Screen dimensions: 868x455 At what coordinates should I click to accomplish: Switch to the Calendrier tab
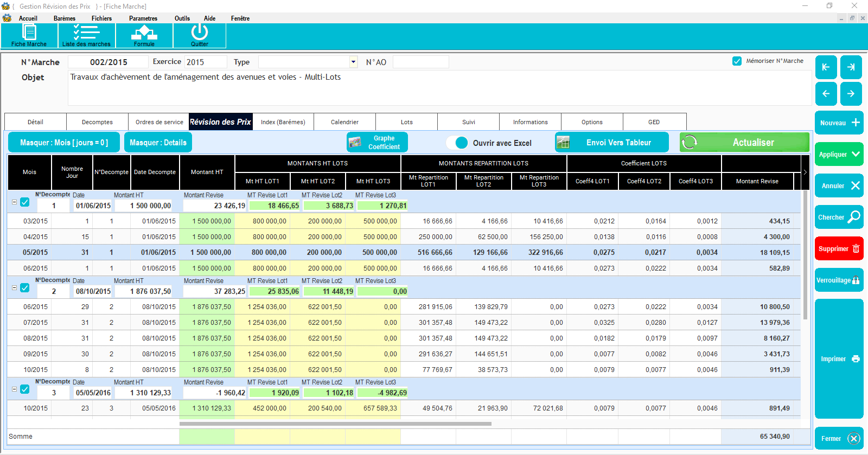click(344, 122)
